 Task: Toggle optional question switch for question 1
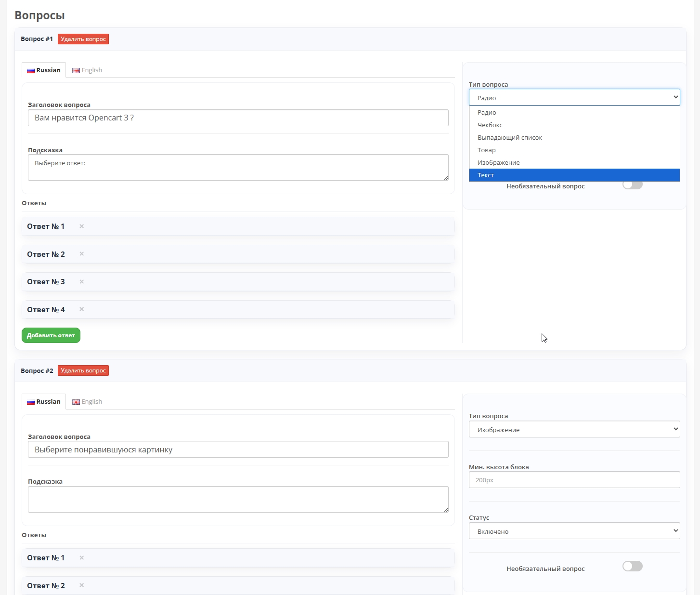click(632, 185)
